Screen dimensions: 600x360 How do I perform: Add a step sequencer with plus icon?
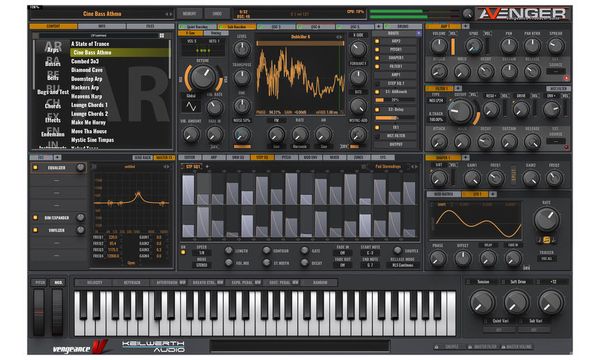207,167
